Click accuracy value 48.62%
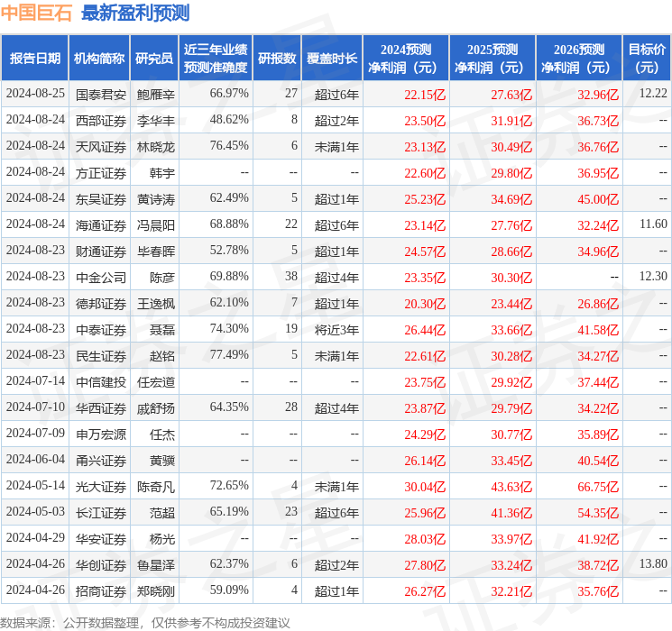The height and width of the screenshot is (631, 672). [229, 119]
